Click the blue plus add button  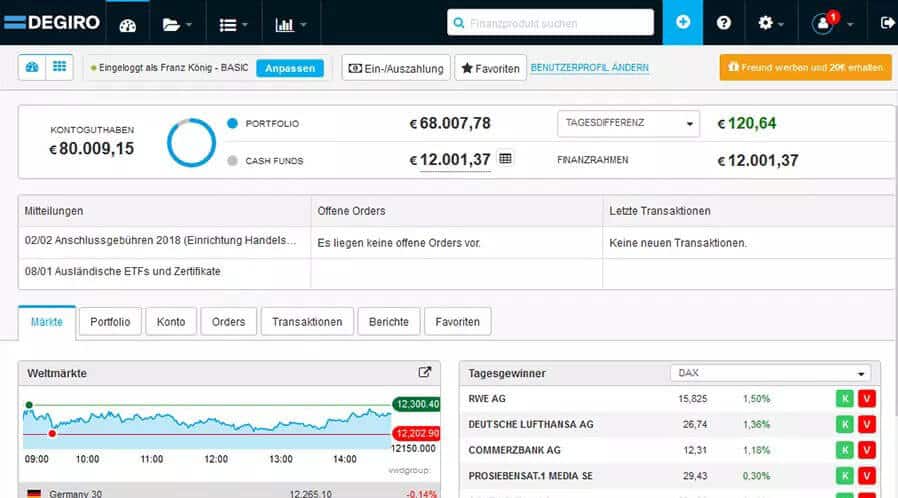(x=683, y=22)
